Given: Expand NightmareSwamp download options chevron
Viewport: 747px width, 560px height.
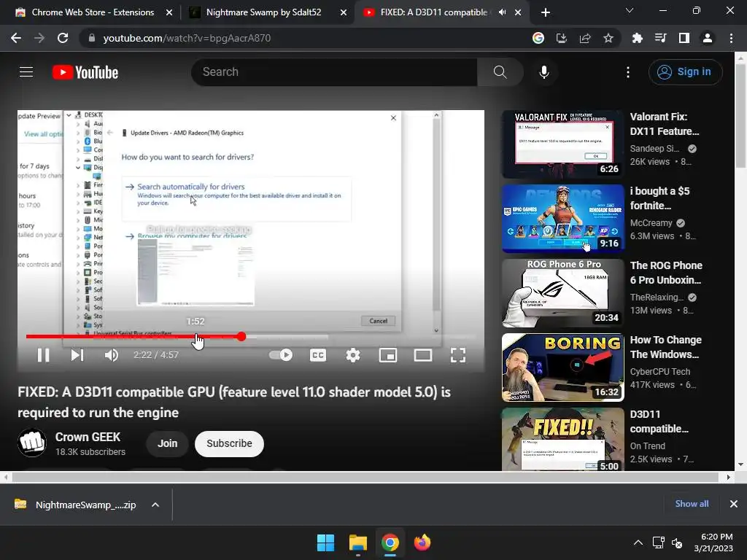Looking at the screenshot, I should 155,505.
